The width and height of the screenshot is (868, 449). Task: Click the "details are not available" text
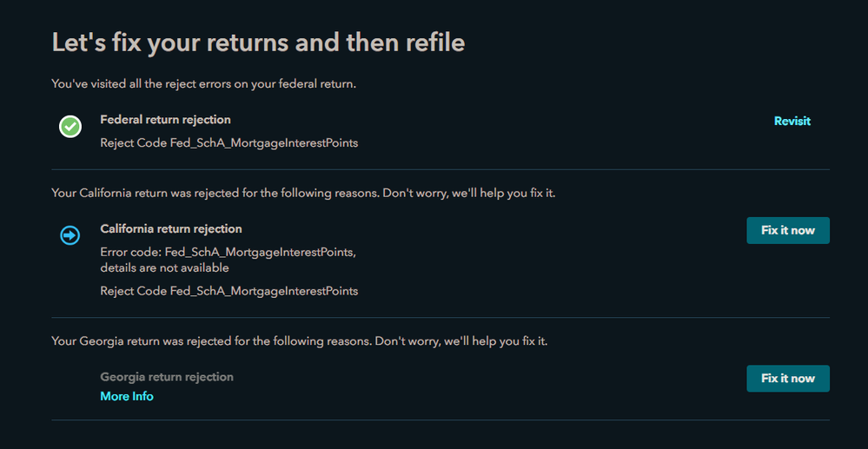tap(164, 267)
